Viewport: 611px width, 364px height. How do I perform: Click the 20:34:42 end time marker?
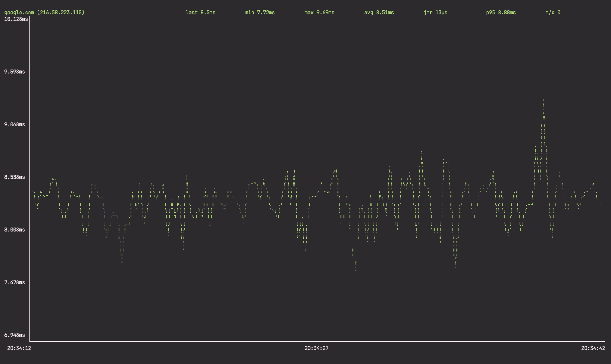point(593,348)
